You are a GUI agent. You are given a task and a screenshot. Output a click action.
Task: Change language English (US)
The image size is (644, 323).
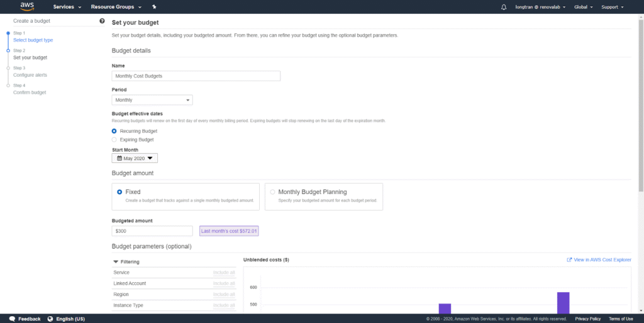pyautogui.click(x=70, y=319)
